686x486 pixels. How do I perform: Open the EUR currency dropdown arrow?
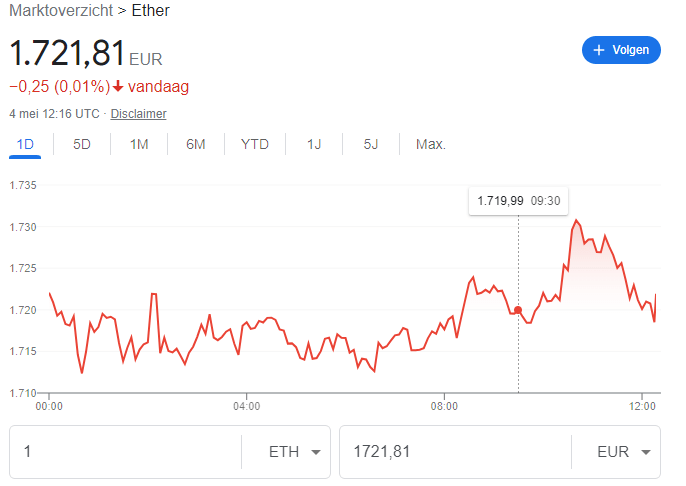[646, 452]
